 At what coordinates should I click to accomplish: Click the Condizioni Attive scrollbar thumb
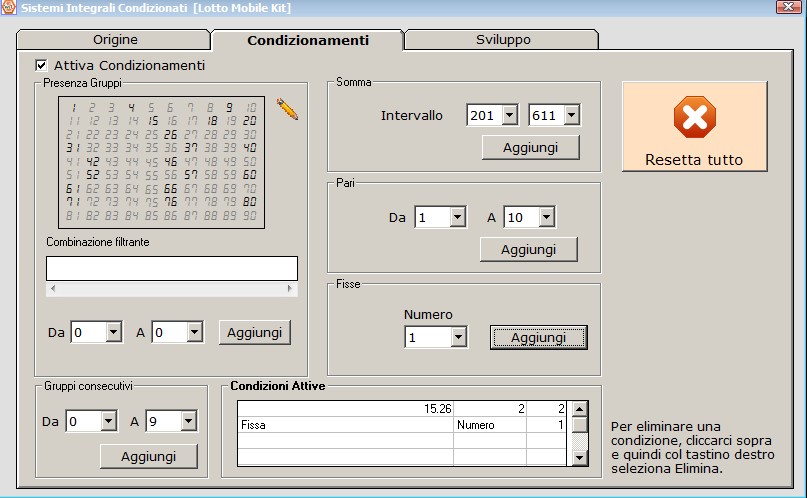pyautogui.click(x=580, y=425)
